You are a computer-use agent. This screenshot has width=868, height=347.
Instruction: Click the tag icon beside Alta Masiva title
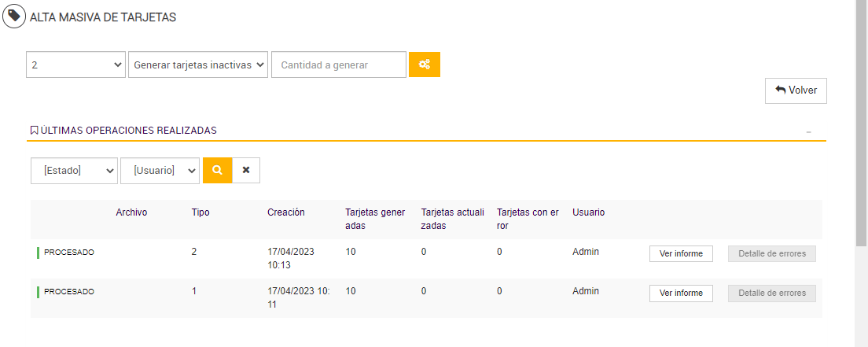(13, 16)
